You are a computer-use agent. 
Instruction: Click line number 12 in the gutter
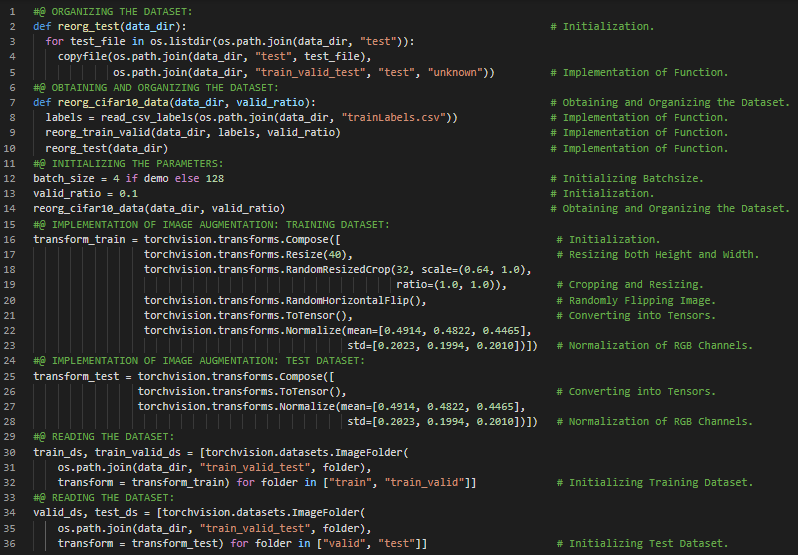coord(9,178)
